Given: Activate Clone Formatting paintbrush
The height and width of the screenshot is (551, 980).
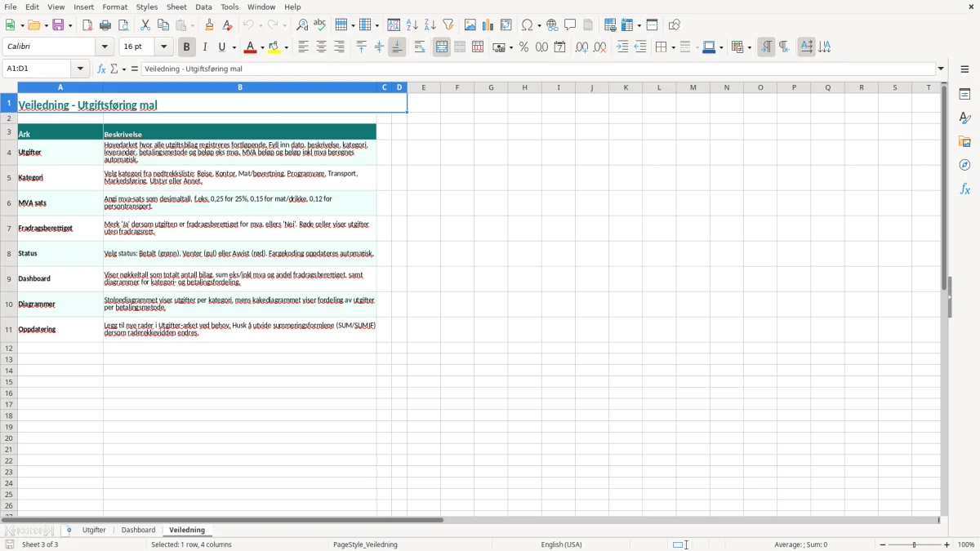Looking at the screenshot, I should coord(209,25).
